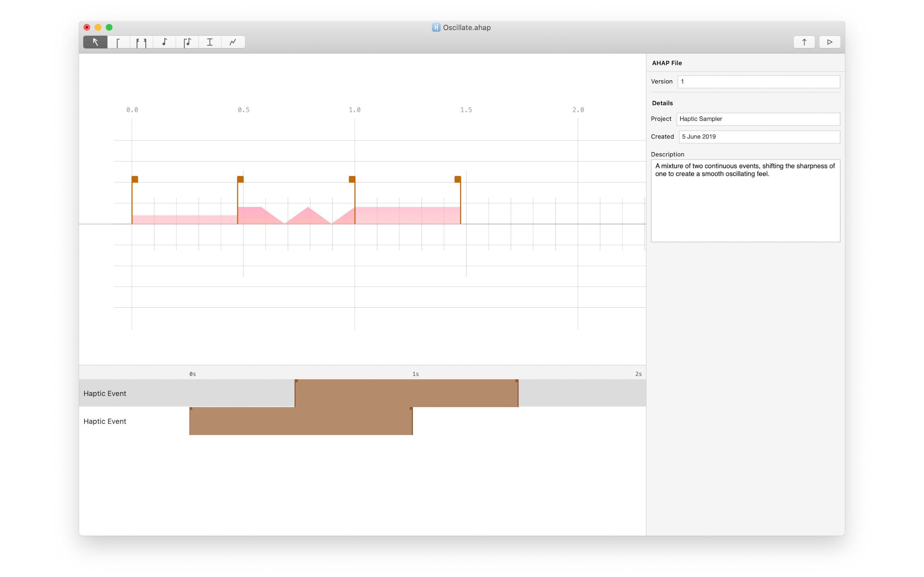924x577 pixels.
Task: Click the orange marker at 0.0
Action: pos(135,180)
